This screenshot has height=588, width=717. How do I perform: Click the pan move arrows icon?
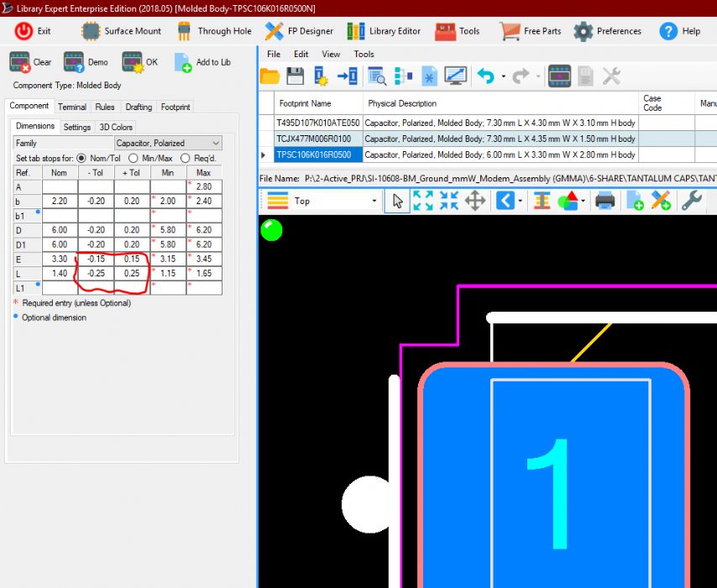click(475, 201)
